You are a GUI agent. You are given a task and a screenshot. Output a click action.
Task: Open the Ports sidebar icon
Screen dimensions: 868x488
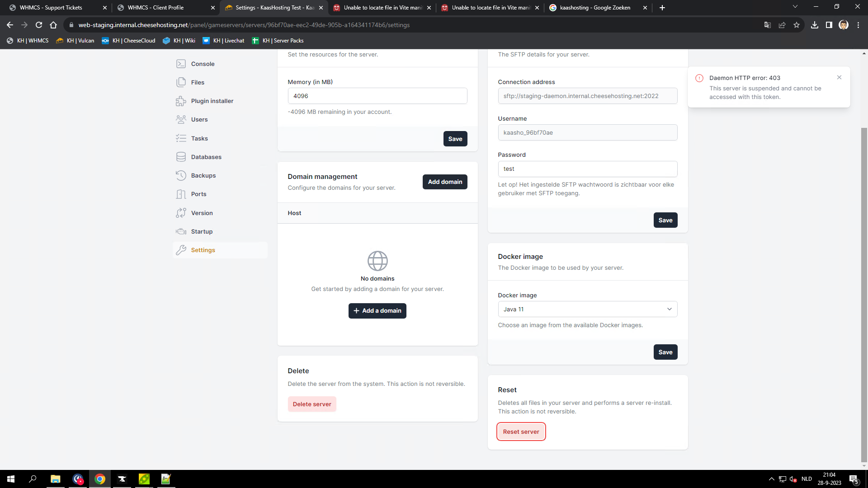coord(181,194)
